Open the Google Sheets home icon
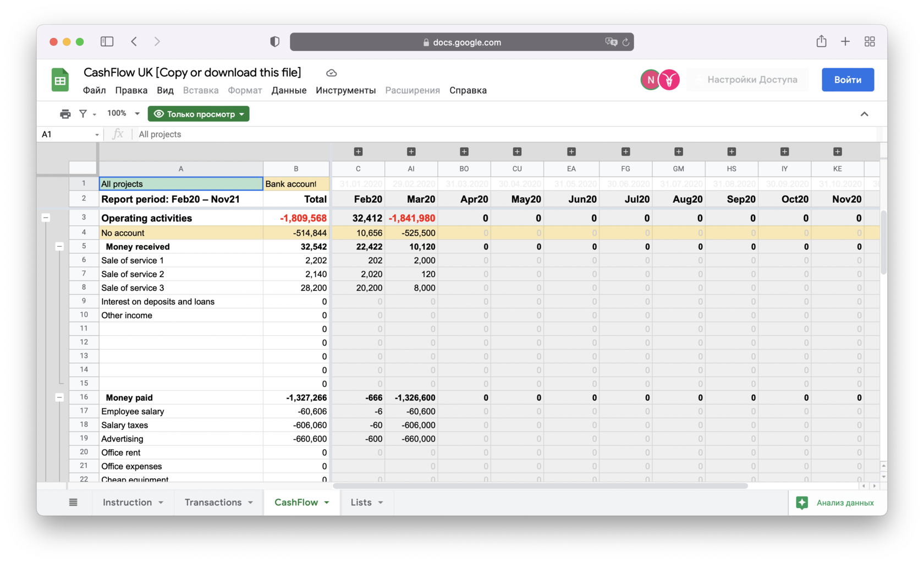This screenshot has width=924, height=564. pos(60,80)
